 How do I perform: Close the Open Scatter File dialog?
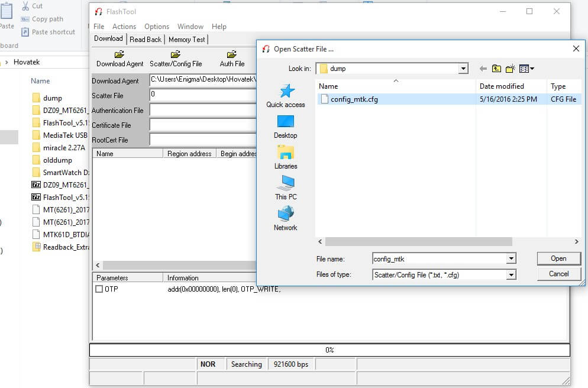576,48
